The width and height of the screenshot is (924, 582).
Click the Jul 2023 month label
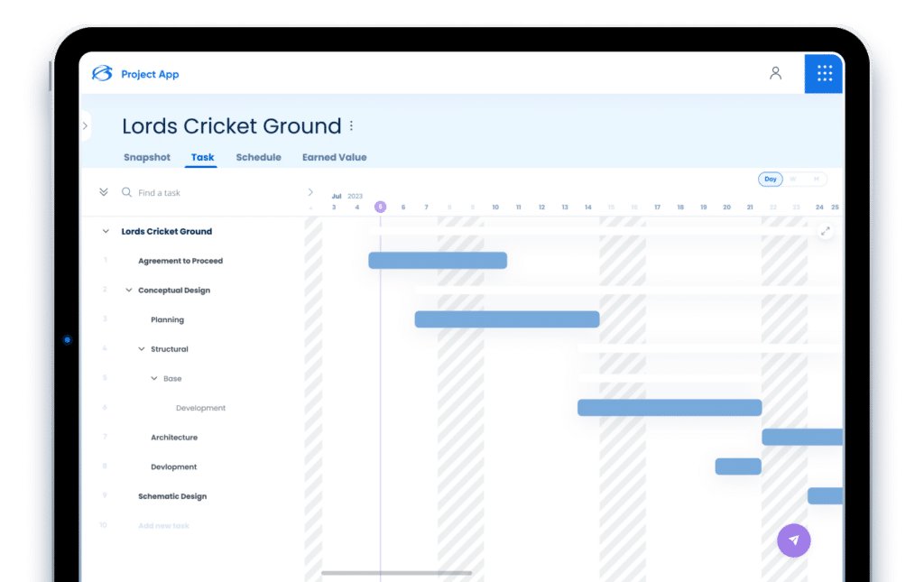(x=346, y=196)
